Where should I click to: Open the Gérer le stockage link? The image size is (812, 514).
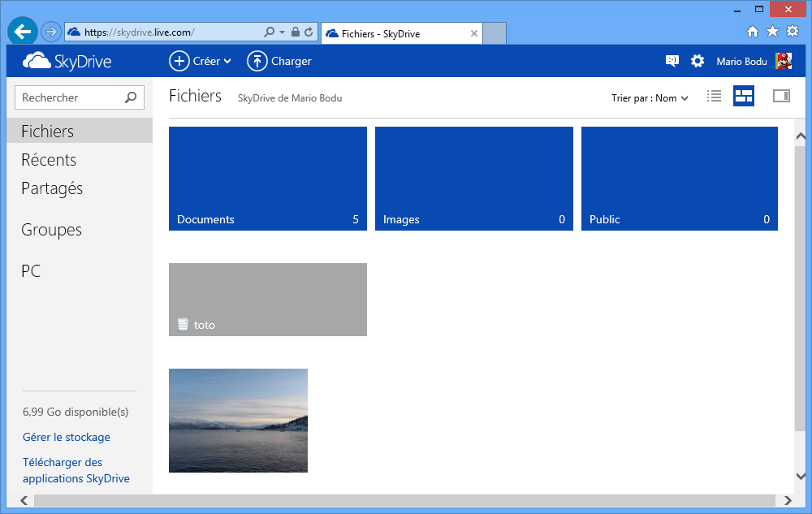[x=66, y=437]
